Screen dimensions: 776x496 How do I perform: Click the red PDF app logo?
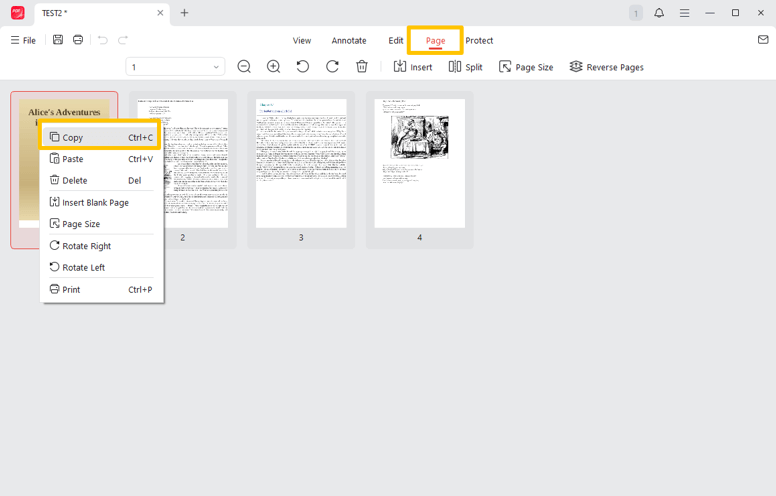[18, 13]
